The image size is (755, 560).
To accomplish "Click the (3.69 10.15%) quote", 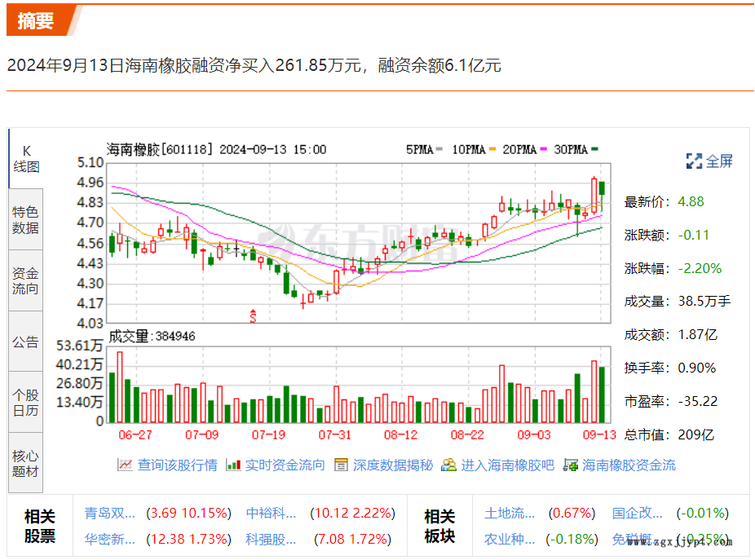I will (189, 514).
